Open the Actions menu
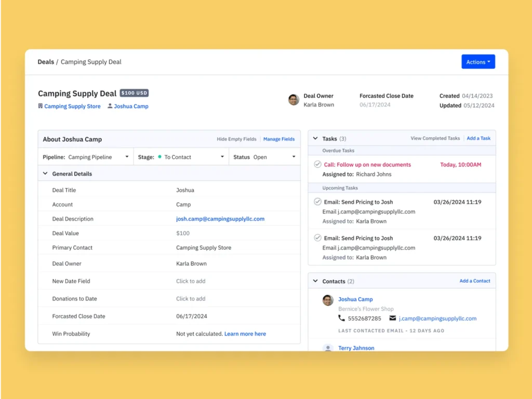532x399 pixels. (478, 61)
